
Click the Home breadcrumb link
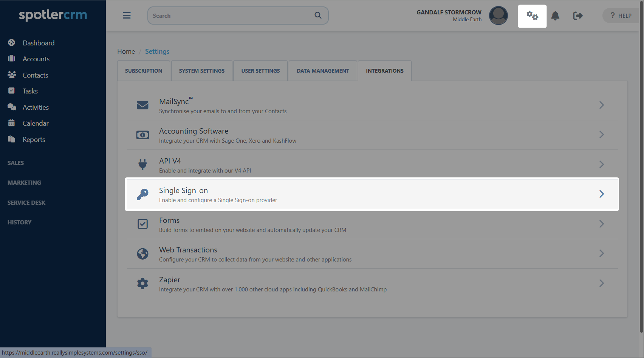tap(126, 51)
